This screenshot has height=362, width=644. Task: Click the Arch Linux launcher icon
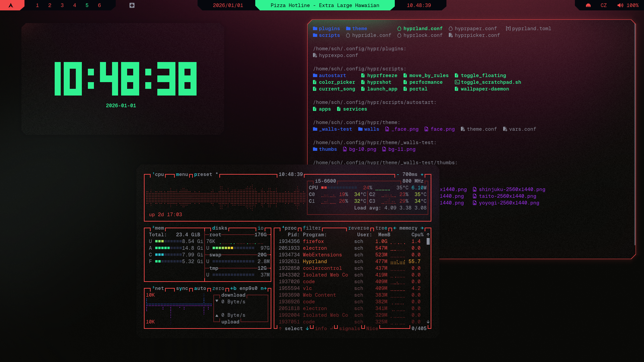click(11, 5)
